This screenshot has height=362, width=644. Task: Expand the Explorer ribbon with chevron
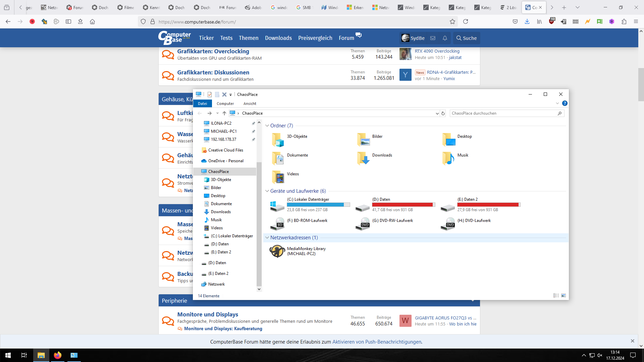click(x=557, y=103)
